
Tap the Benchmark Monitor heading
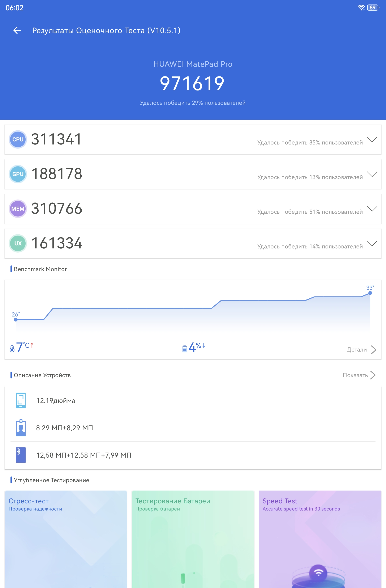(x=40, y=269)
